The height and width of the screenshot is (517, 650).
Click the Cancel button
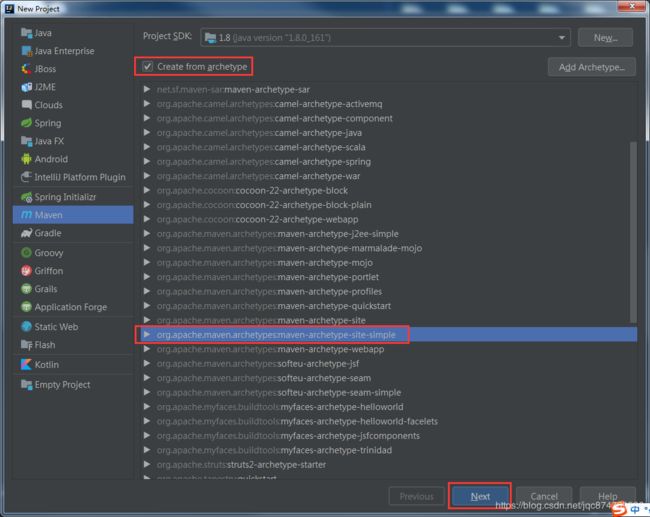[544, 496]
